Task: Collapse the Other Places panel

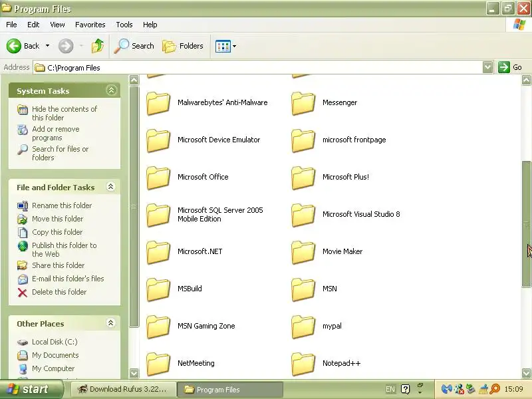Action: [111, 323]
